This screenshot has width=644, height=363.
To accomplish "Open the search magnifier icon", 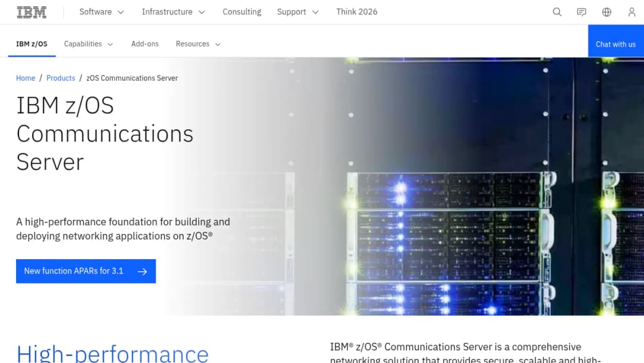I will (x=557, y=12).
